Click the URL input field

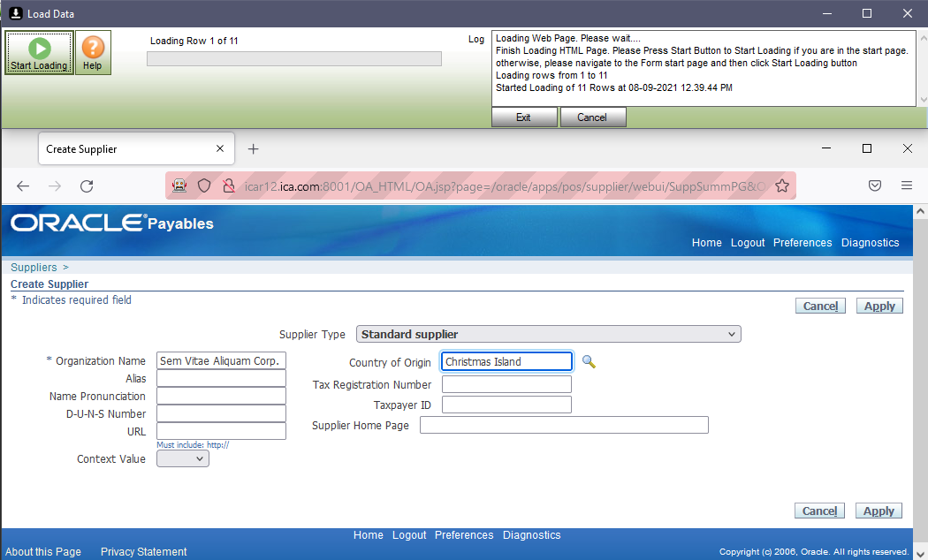pyautogui.click(x=221, y=431)
